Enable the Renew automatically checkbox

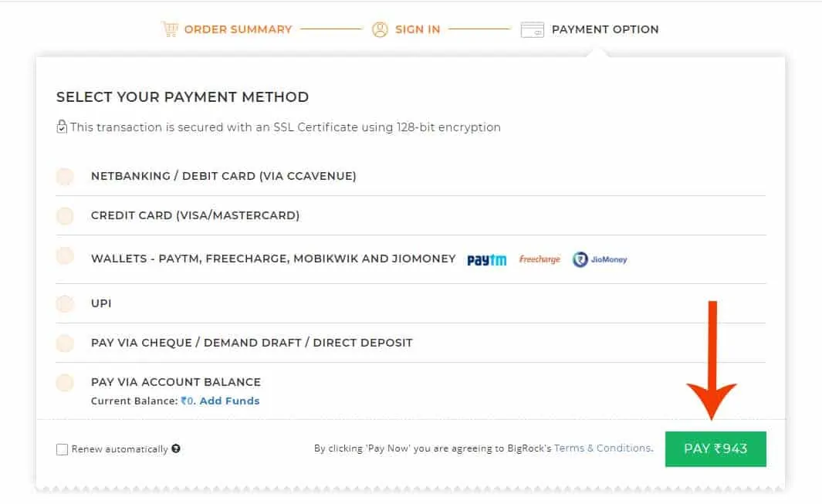coord(62,449)
